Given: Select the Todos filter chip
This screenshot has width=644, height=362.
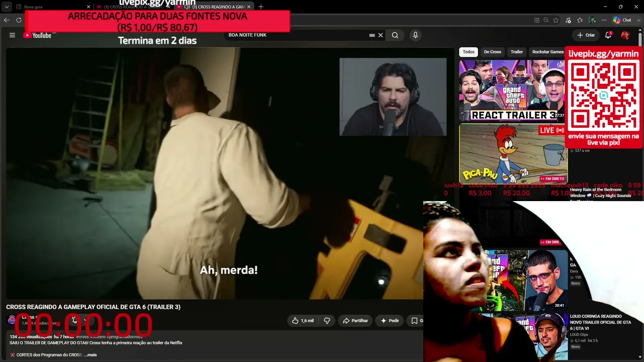Looking at the screenshot, I should [x=468, y=52].
